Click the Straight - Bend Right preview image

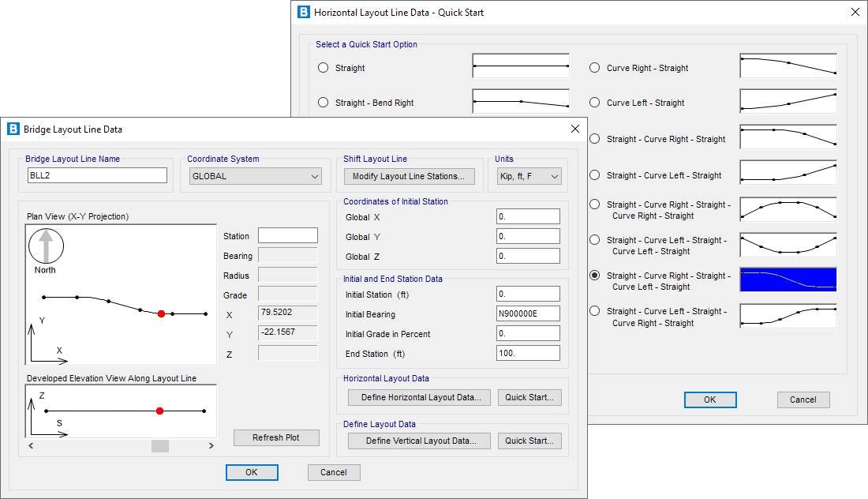click(521, 101)
